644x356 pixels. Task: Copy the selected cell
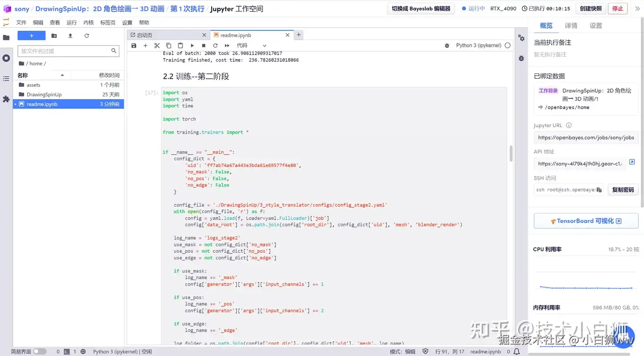pos(169,46)
